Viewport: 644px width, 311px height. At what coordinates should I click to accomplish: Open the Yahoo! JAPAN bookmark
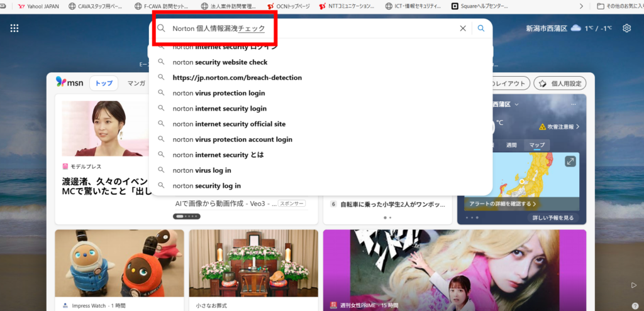pos(39,6)
